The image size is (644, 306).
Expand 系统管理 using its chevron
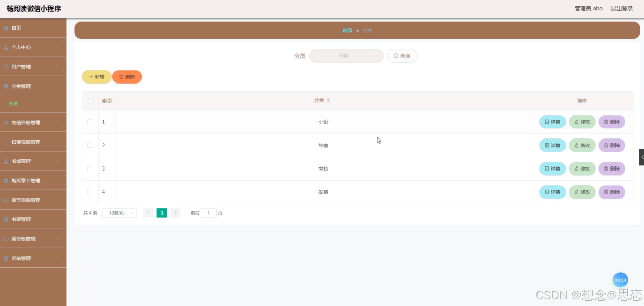point(58,258)
